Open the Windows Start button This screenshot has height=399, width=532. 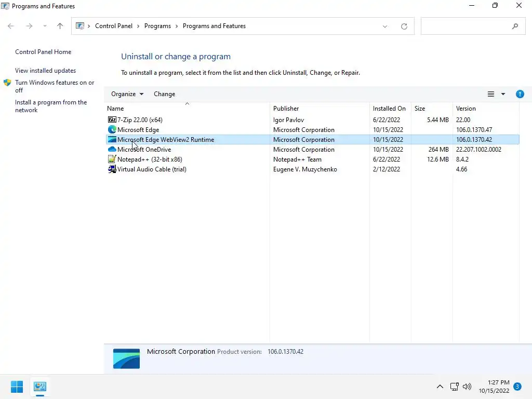point(17,387)
